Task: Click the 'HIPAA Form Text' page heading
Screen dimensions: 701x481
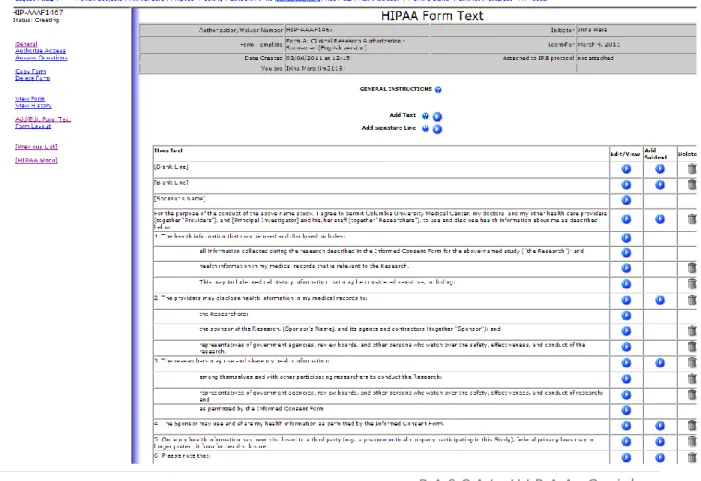Action: click(432, 16)
